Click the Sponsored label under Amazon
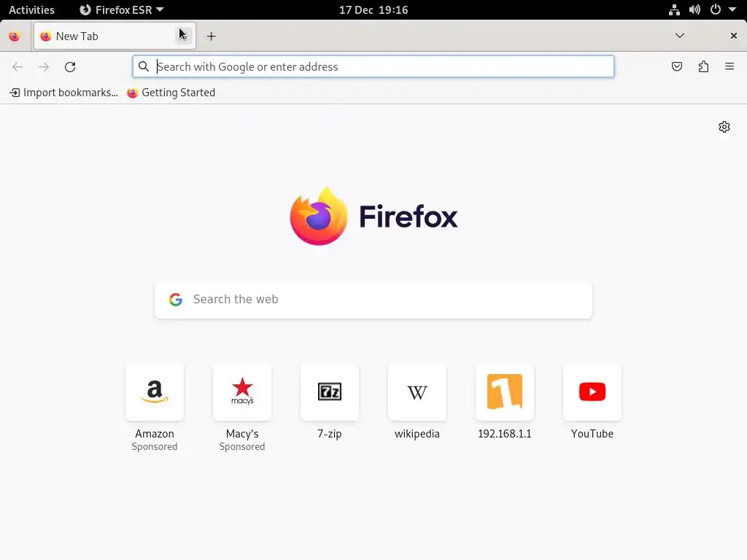 155,447
